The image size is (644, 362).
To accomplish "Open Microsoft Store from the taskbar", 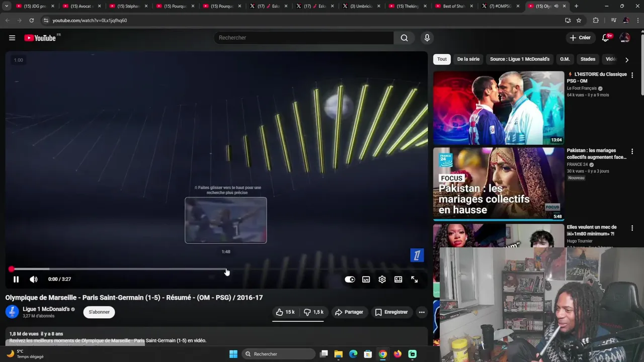I will point(368,354).
